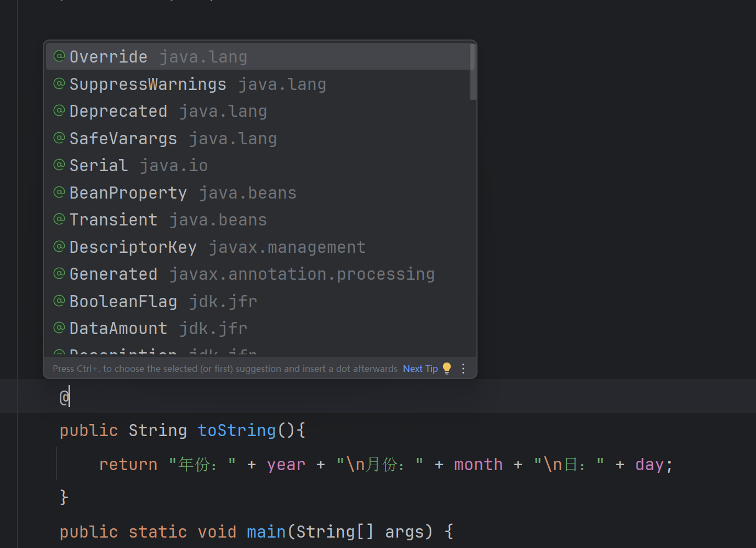756x548 pixels.
Task: Click the annotation icon beside SuppressWarnings
Action: coord(59,83)
